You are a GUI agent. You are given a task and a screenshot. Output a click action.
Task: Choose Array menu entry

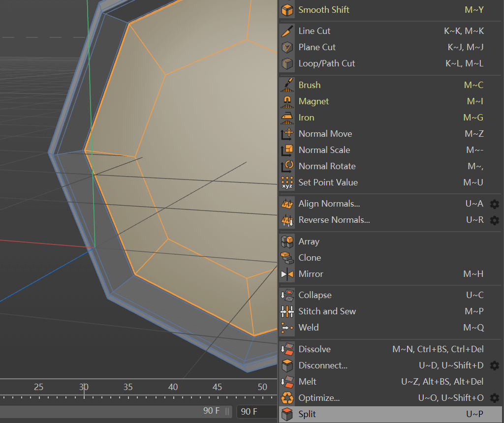pyautogui.click(x=390, y=242)
